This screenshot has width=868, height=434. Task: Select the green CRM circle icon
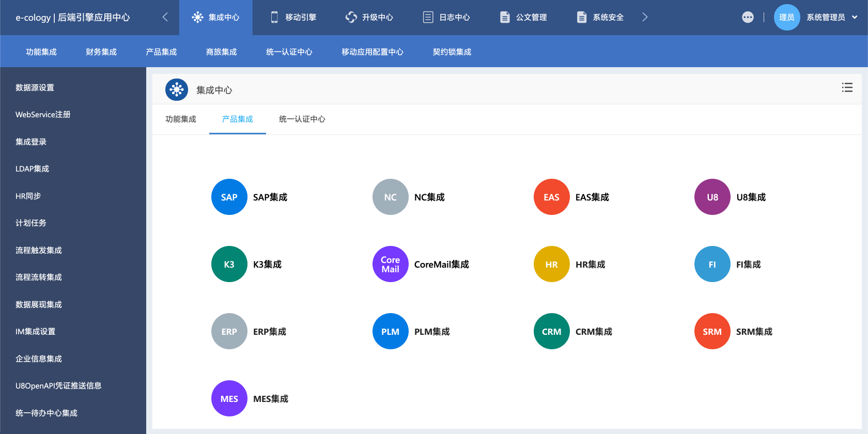[552, 331]
